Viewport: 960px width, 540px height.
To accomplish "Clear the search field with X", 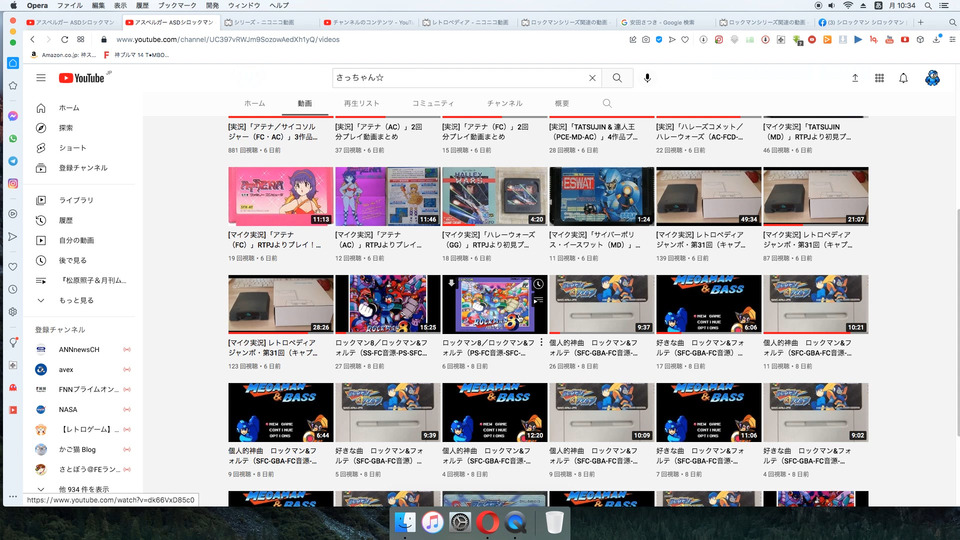I will coord(592,78).
